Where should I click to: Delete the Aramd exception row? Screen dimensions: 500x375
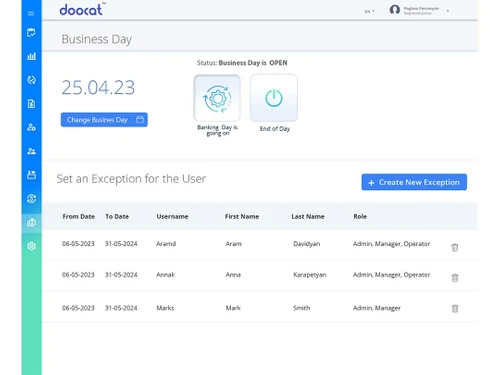coord(455,247)
